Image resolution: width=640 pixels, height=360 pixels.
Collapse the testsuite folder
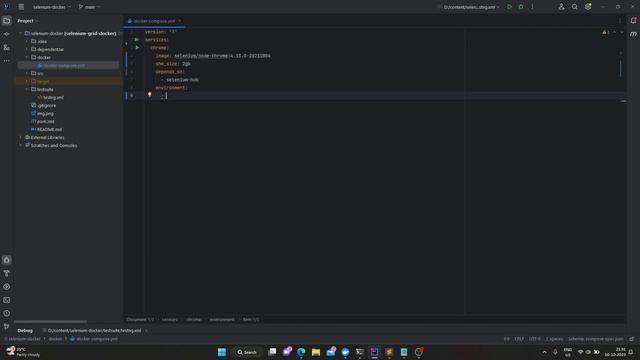tap(27, 89)
